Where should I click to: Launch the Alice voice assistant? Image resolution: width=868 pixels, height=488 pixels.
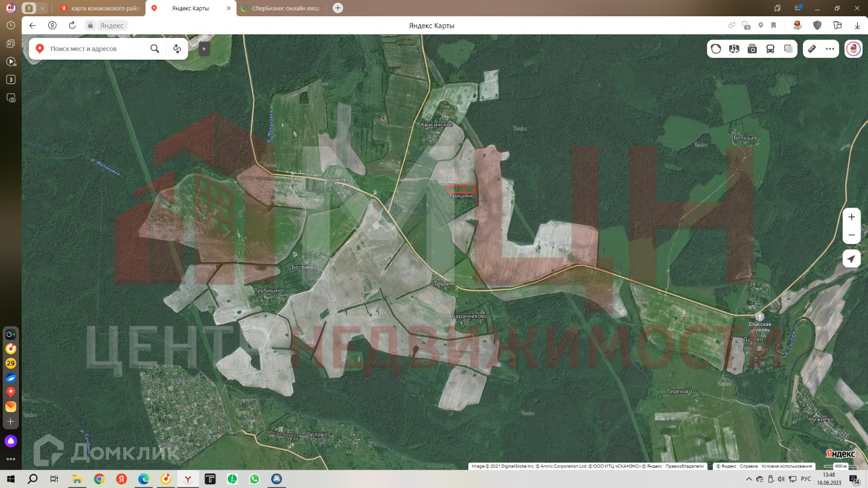click(11, 441)
